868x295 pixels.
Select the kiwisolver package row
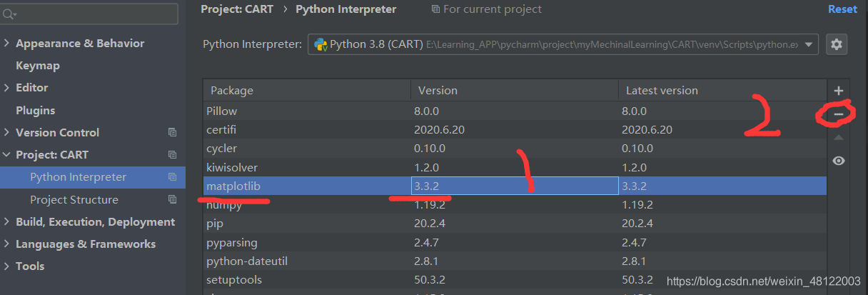[515, 167]
